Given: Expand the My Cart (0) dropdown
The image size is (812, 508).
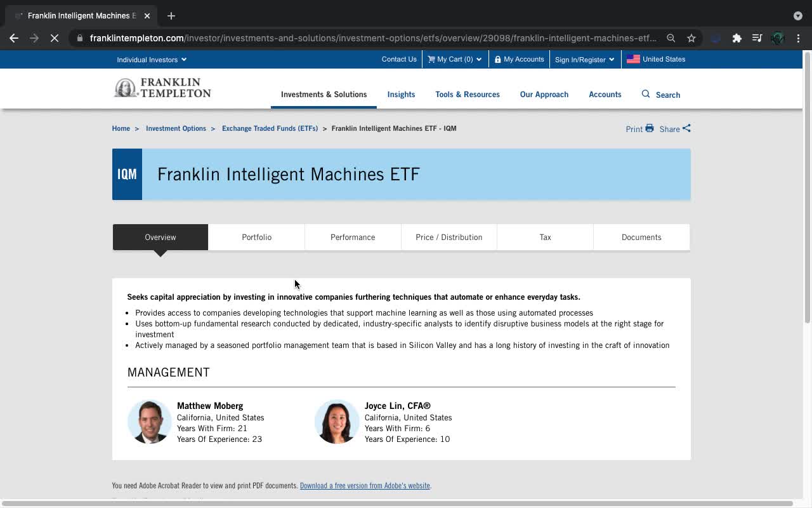Looking at the screenshot, I should [455, 59].
